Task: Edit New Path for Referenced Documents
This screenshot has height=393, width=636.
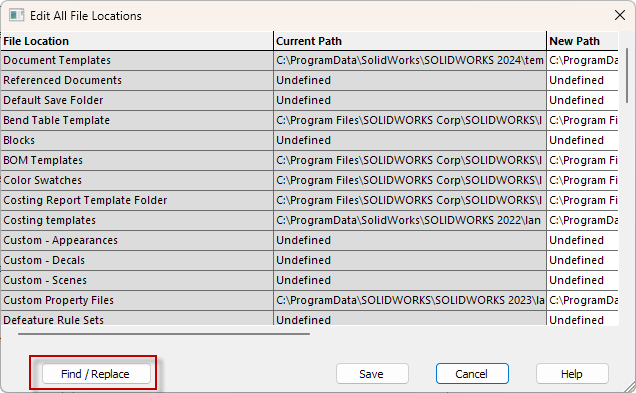Action: pyautogui.click(x=582, y=80)
